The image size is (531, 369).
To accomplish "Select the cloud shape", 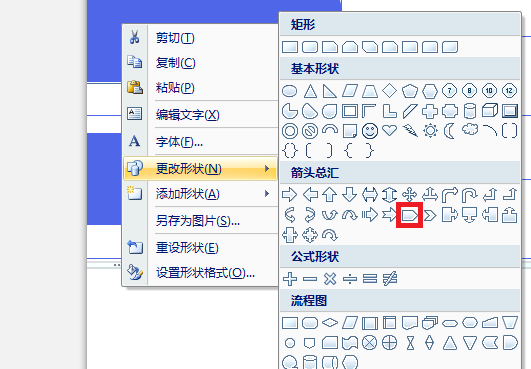I will point(470,129).
